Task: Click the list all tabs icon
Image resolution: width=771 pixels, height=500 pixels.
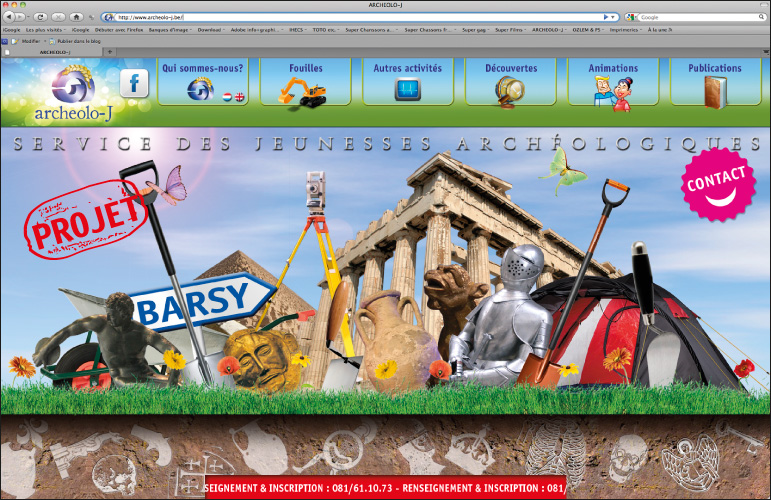Action: 766,52
